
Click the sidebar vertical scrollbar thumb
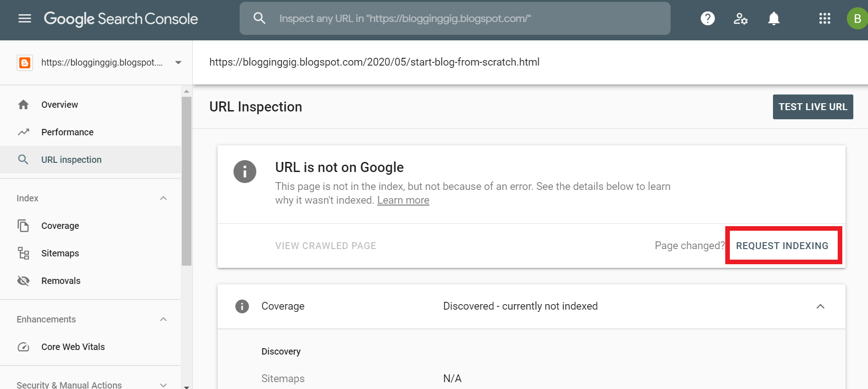186,181
